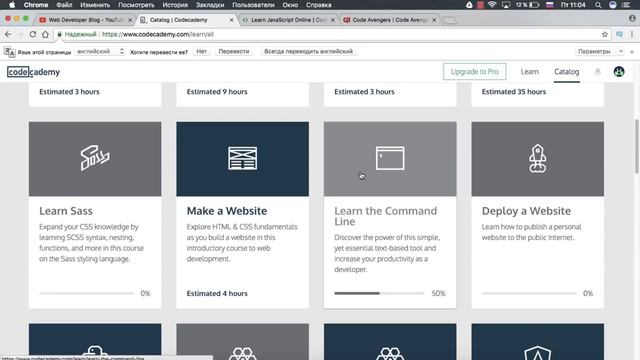The image size is (640, 360).
Task: Open the notifications bell icon
Action: coord(598,72)
